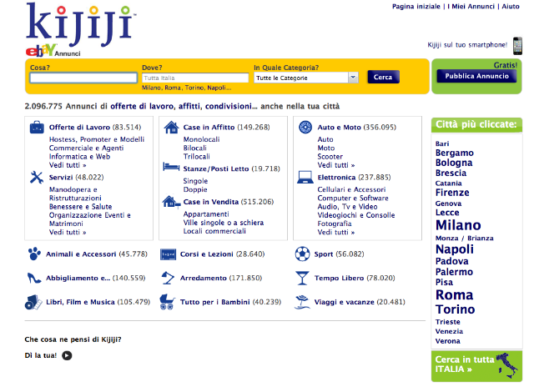Open Computer e Software subcategory

tap(353, 198)
